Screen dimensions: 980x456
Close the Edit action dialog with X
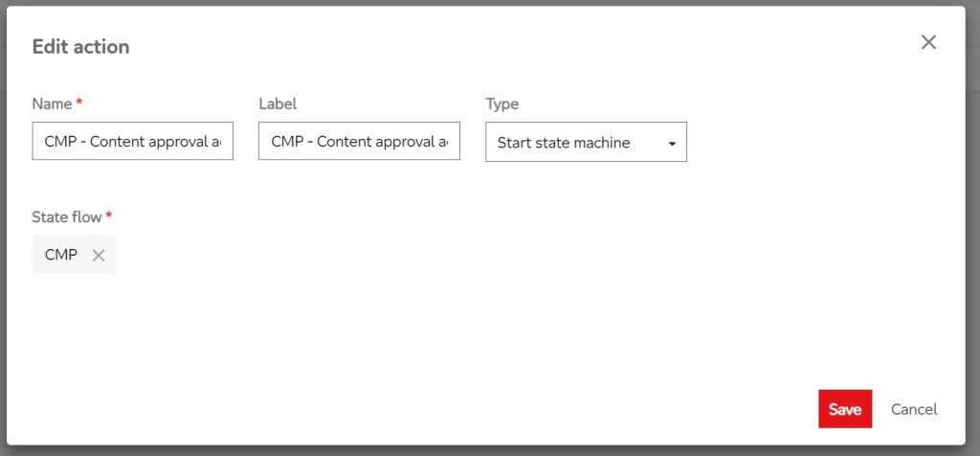(928, 42)
